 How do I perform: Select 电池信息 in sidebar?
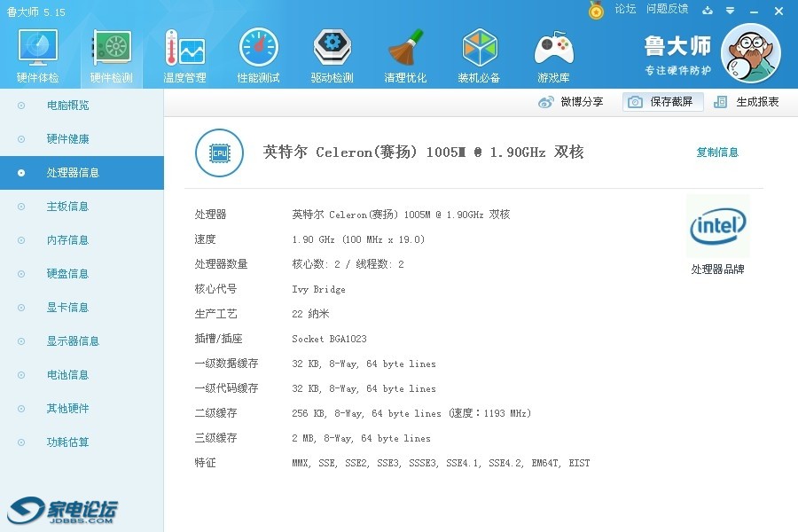coord(82,375)
